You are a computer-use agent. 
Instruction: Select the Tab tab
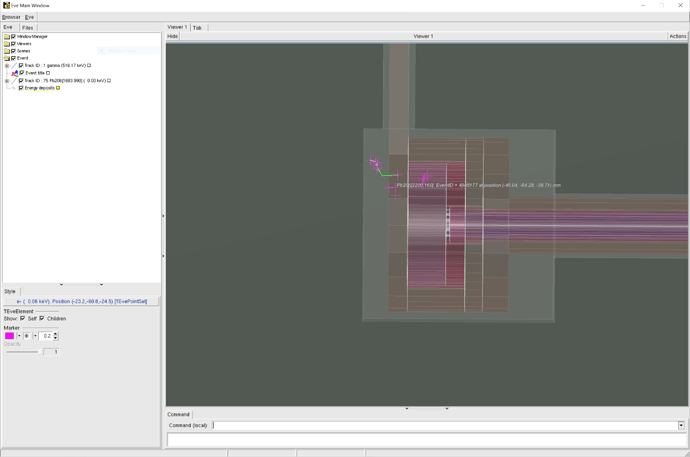tap(198, 28)
